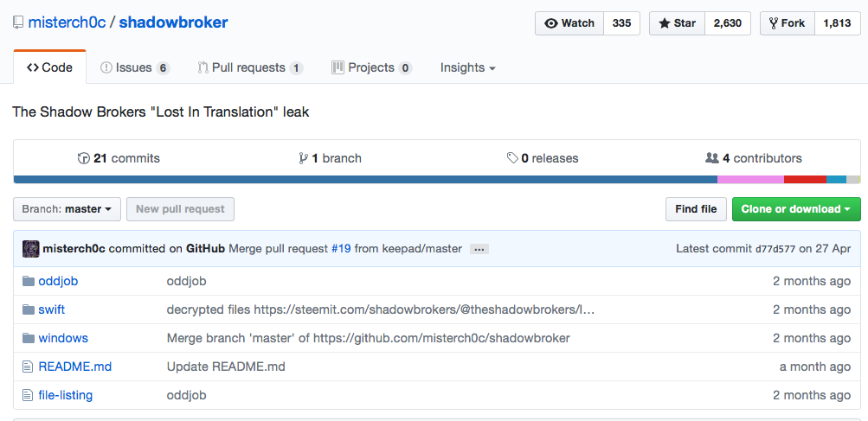View the 1,813 forks count
This screenshot has height=421, width=868.
point(838,23)
